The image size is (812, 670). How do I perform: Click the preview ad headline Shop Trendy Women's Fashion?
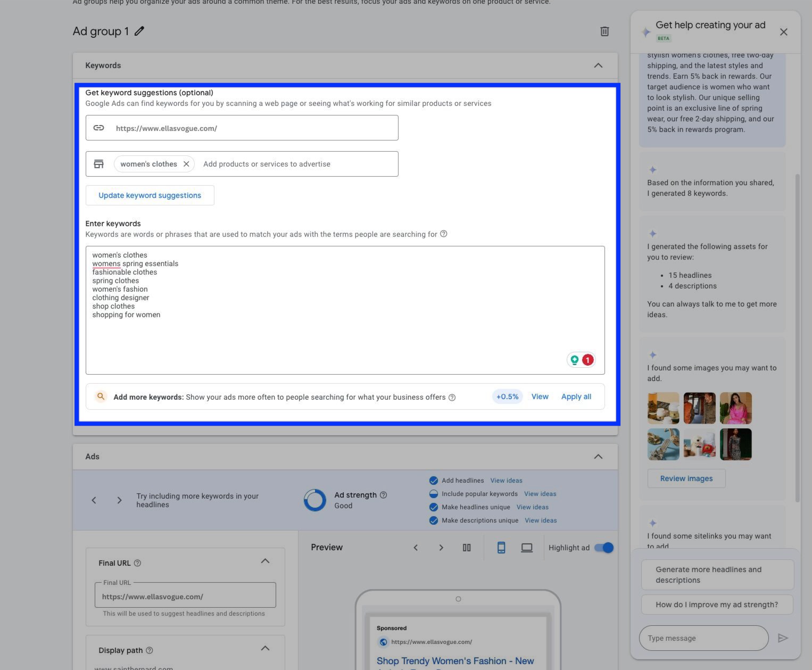click(455, 661)
